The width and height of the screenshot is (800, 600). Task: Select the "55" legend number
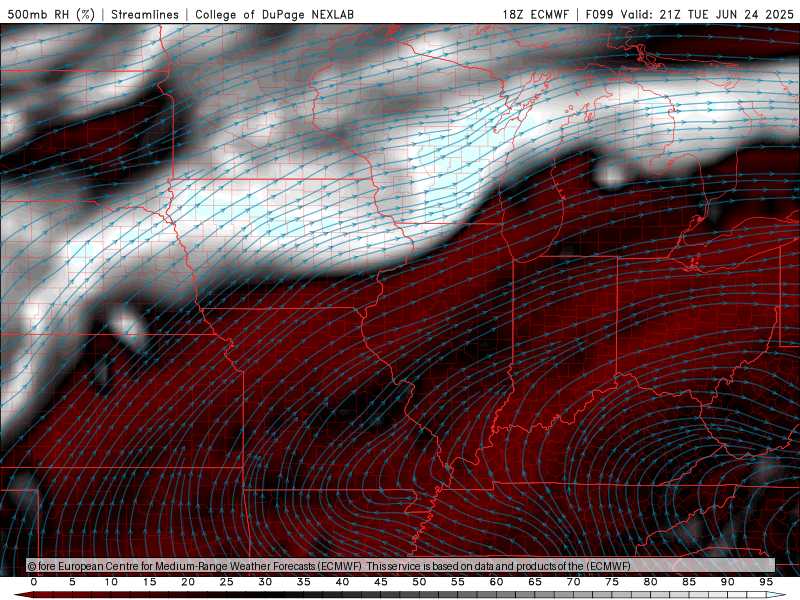458,582
